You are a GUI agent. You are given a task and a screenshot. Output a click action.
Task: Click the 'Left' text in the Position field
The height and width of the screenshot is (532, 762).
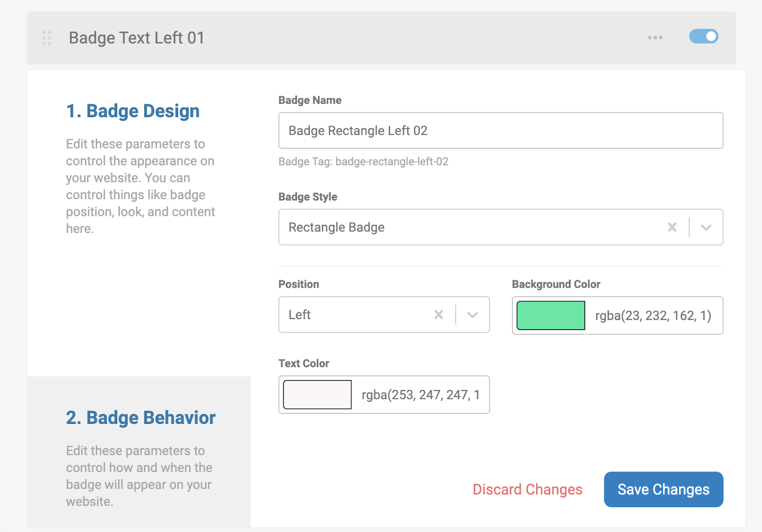[299, 314]
